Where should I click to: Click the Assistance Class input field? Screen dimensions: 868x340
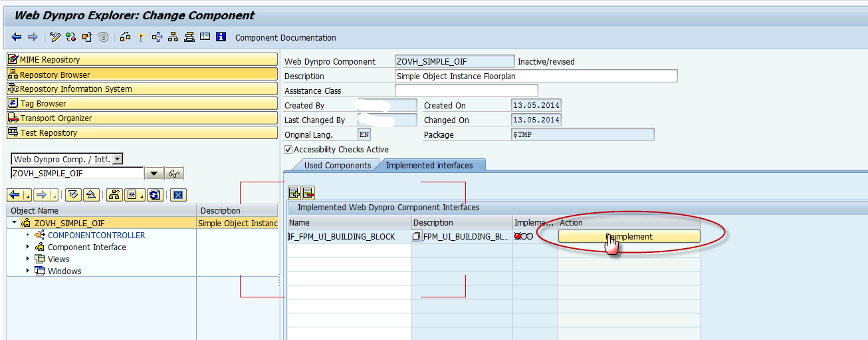point(466,90)
